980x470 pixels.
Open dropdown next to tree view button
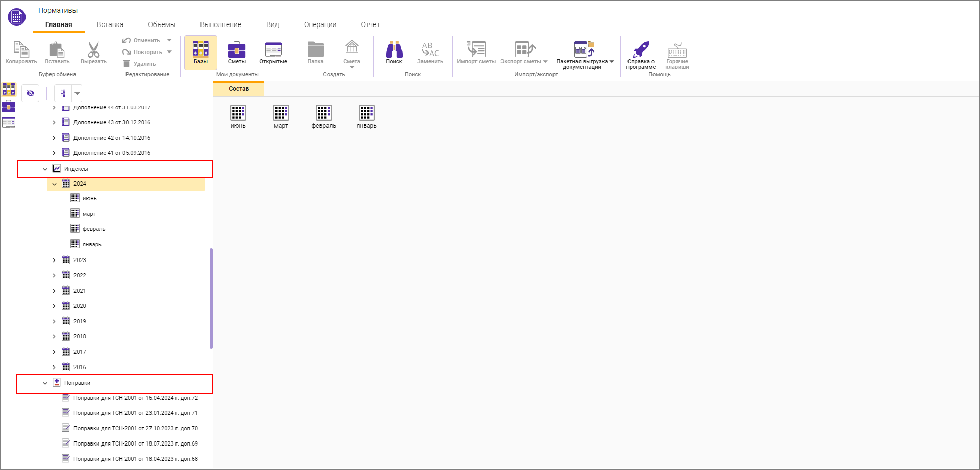(x=77, y=93)
